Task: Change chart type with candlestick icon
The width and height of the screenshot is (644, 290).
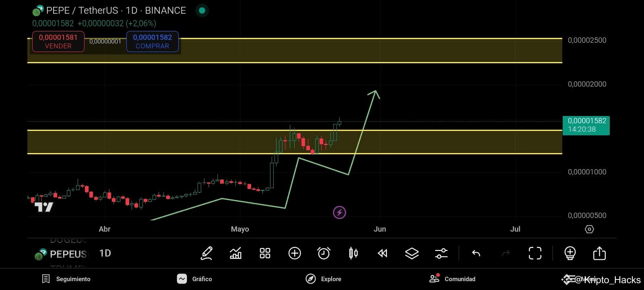Action: click(x=353, y=253)
